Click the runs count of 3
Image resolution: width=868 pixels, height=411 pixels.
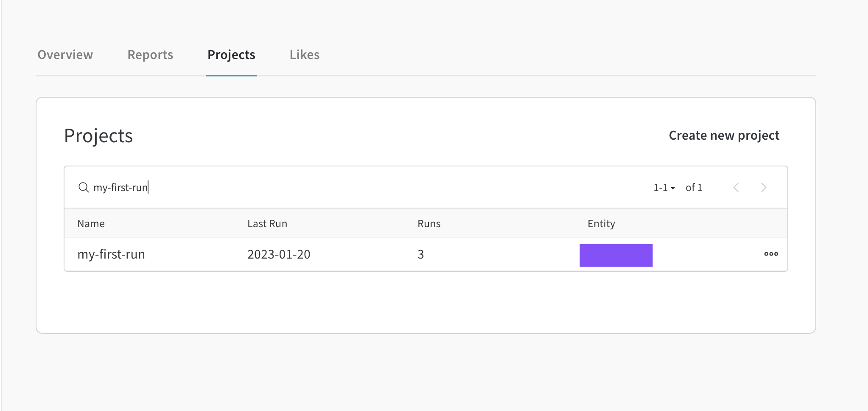(420, 254)
